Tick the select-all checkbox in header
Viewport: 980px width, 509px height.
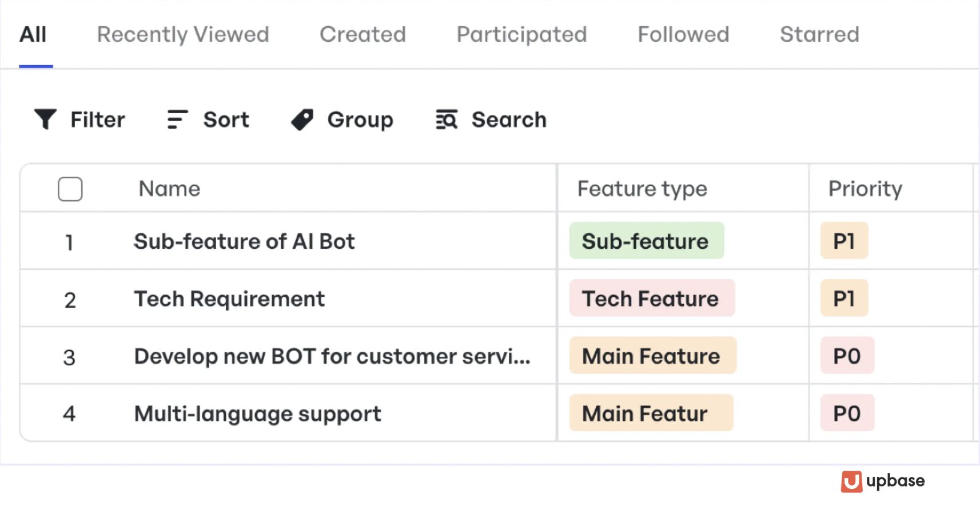click(x=70, y=189)
